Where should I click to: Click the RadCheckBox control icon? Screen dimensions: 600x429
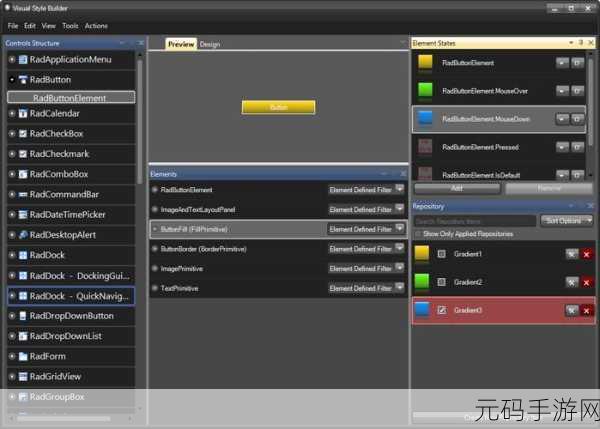[23, 134]
